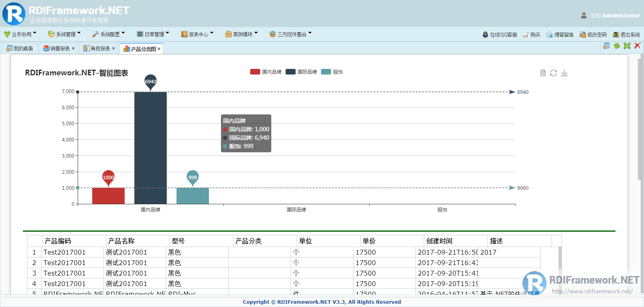Viewport: 644px width, 307px height.
Task: Open 博客留言 blog message link
Action: click(x=560, y=35)
